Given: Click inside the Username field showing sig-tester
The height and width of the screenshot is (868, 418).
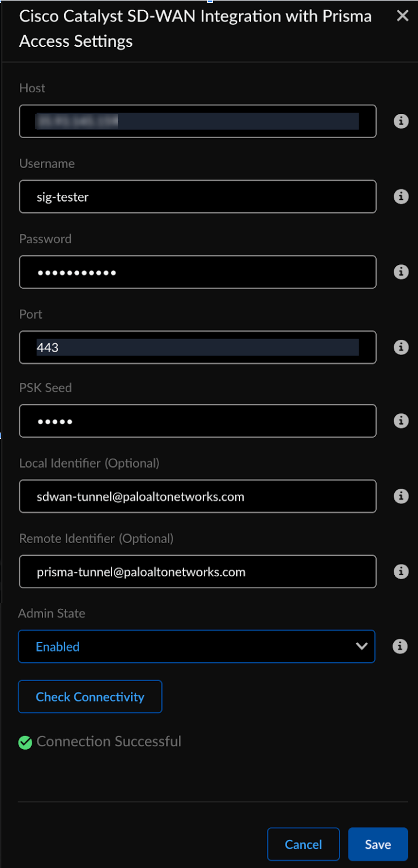Looking at the screenshot, I should click(197, 196).
